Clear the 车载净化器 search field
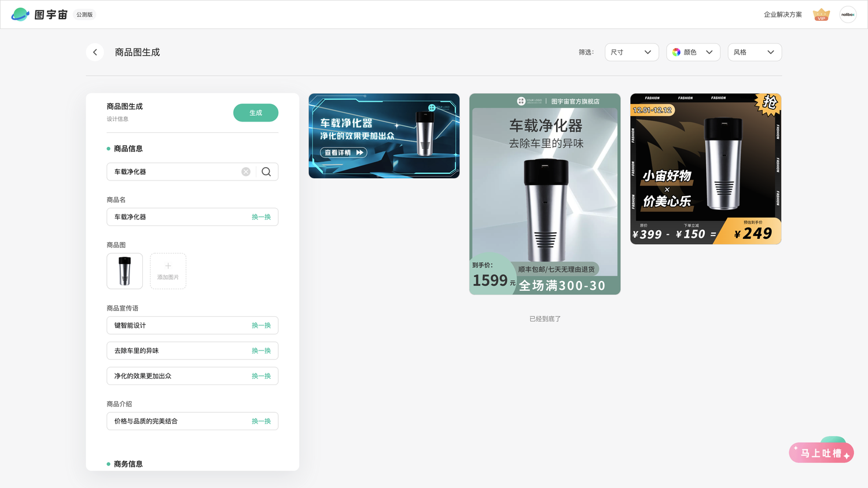This screenshot has width=868, height=488. point(246,172)
